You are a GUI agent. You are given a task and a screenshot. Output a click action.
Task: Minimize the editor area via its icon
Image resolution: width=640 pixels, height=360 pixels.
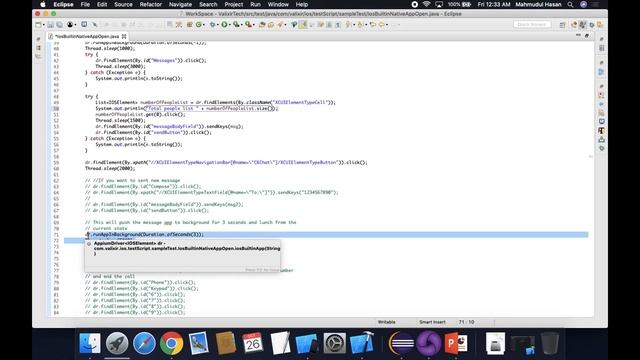coord(578,36)
